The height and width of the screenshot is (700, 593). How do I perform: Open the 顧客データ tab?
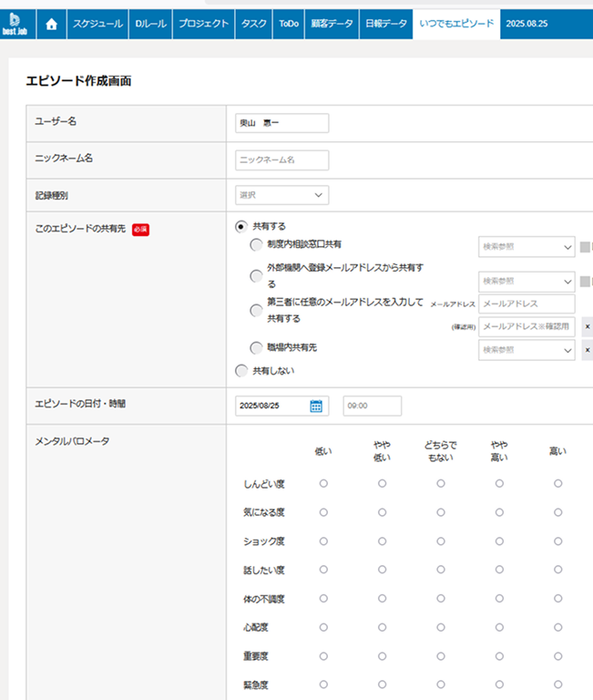331,24
